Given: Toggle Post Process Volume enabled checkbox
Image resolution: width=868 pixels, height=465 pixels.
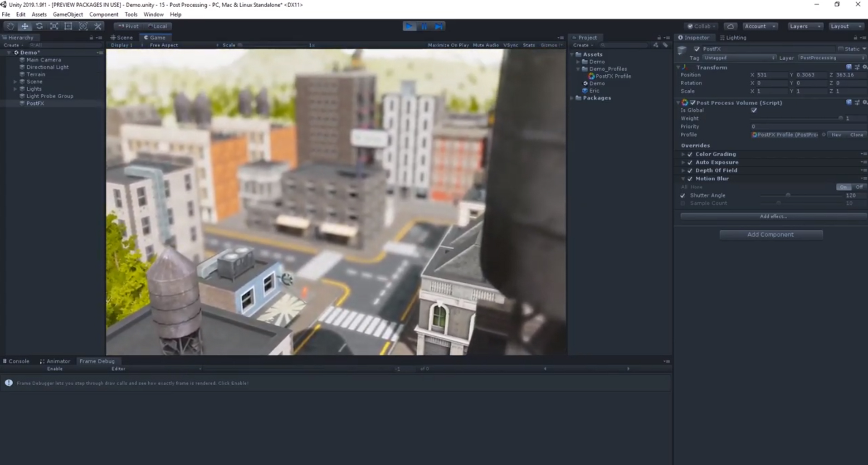Looking at the screenshot, I should click(692, 103).
